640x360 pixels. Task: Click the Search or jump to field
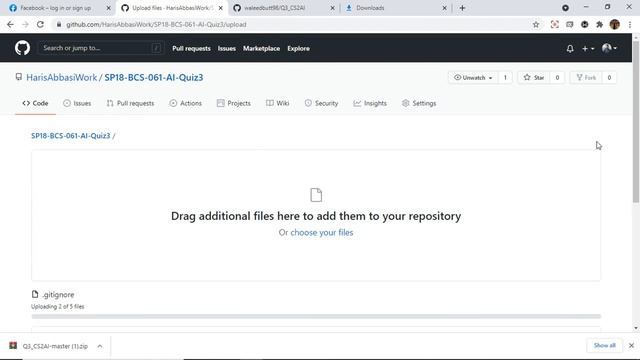click(x=101, y=48)
